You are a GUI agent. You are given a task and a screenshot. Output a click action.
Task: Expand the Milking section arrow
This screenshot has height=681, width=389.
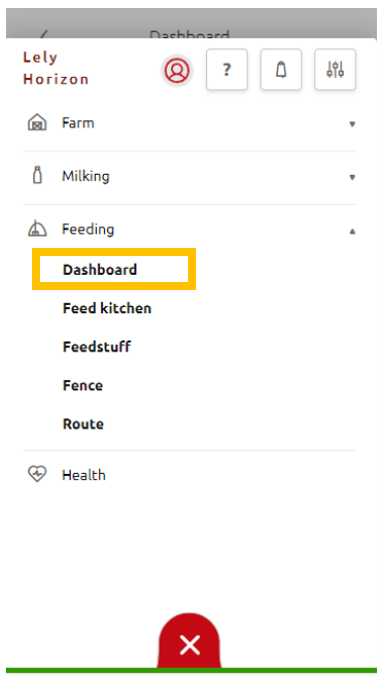(x=353, y=177)
